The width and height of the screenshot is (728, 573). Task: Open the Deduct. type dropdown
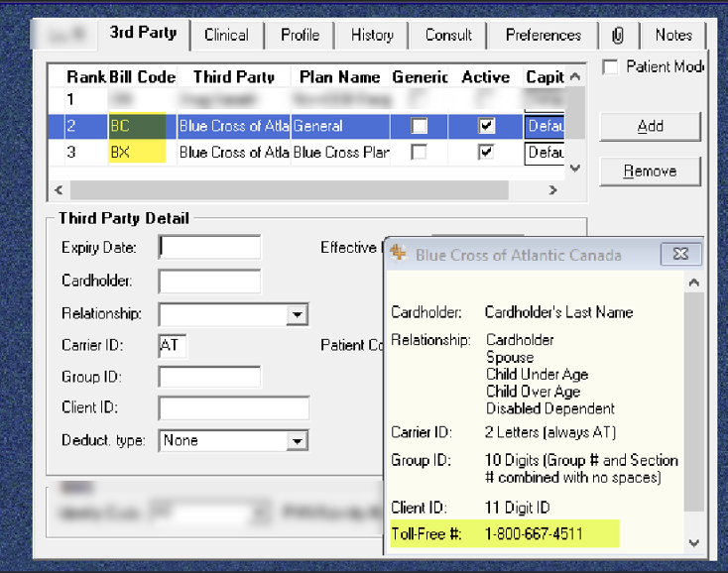[298, 441]
